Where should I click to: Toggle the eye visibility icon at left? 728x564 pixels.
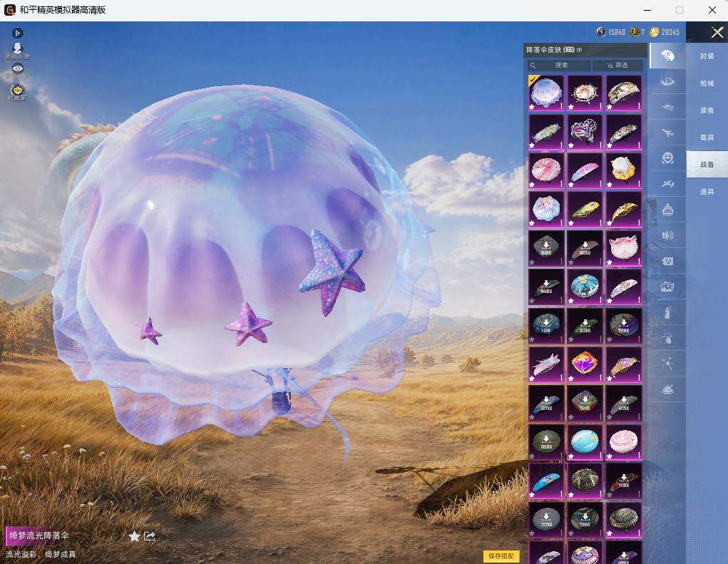[x=18, y=68]
